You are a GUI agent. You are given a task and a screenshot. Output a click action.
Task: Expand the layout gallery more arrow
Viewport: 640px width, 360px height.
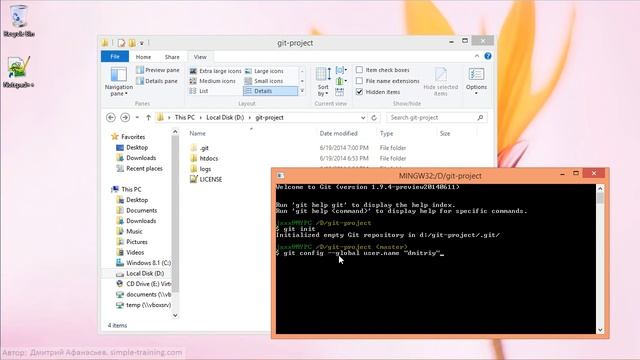[302, 91]
